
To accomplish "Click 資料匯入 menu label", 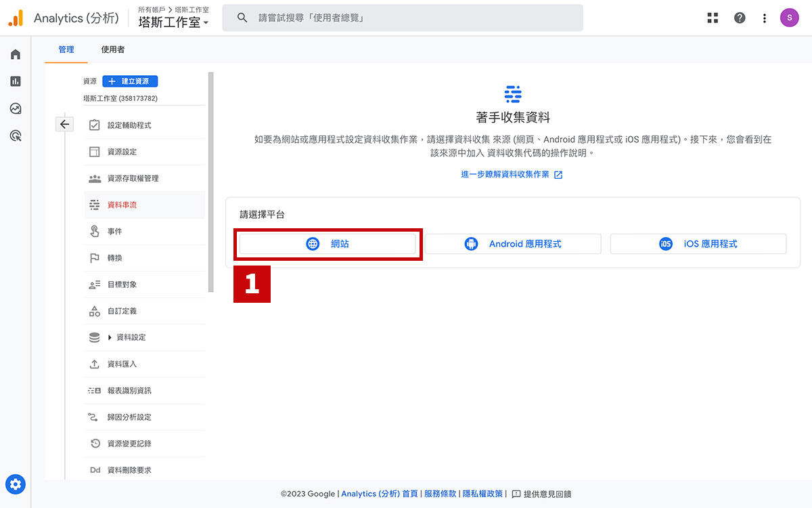I will point(122,364).
